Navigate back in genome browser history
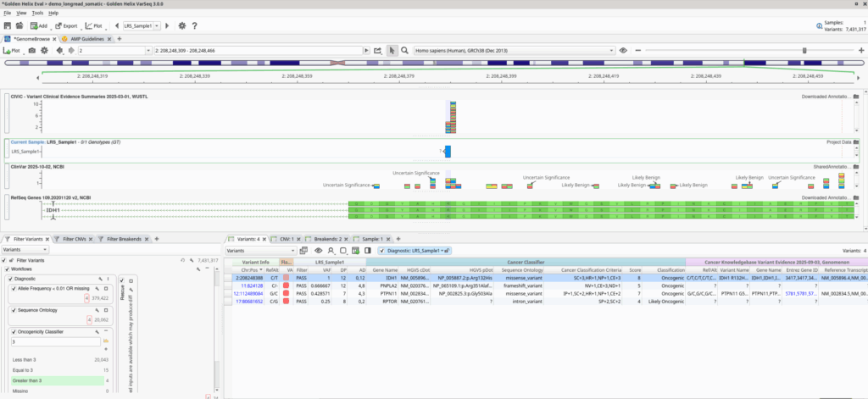 58,50
